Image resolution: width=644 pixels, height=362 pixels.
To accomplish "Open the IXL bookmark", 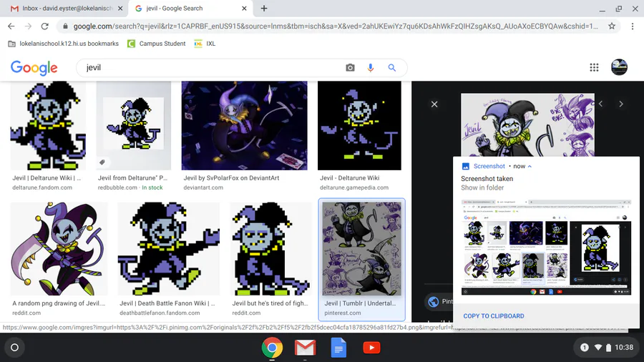I will [205, 44].
